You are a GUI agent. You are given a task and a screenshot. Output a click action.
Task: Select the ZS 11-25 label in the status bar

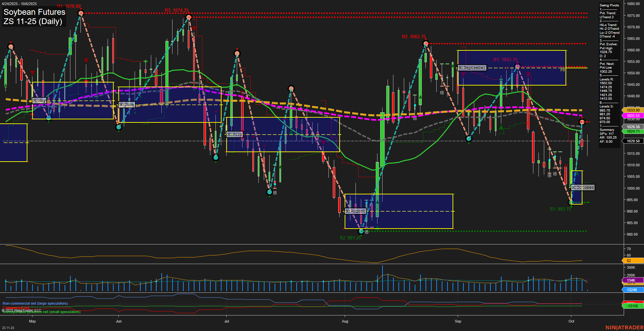click(8, 327)
